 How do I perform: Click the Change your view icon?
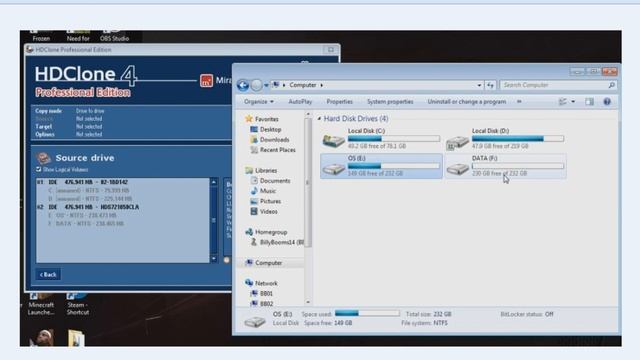(x=563, y=102)
